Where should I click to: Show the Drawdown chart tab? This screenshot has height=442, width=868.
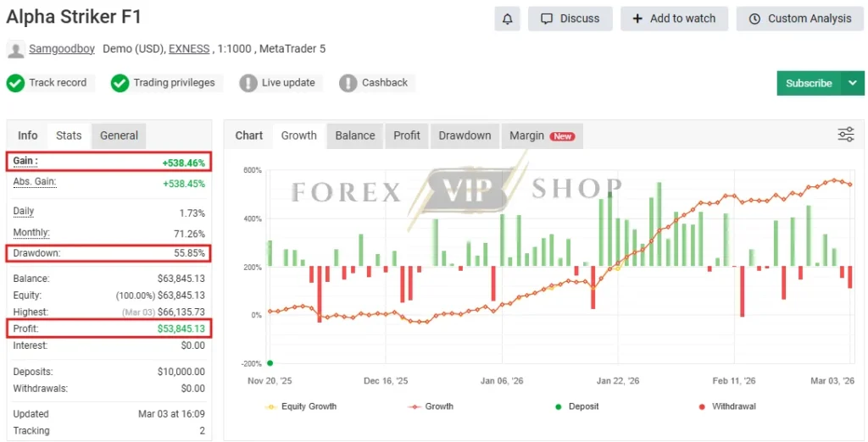tap(465, 135)
